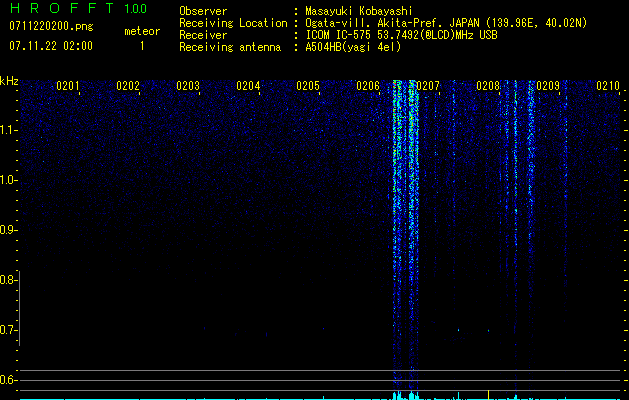Screen dimensions: 629x400
Task: Click the 0207 time marker
Action: 428,86
